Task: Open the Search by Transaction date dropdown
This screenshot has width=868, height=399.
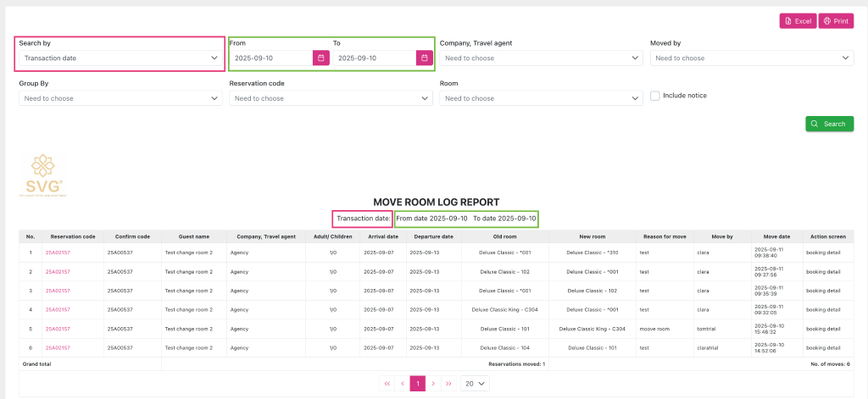Action: [x=120, y=58]
